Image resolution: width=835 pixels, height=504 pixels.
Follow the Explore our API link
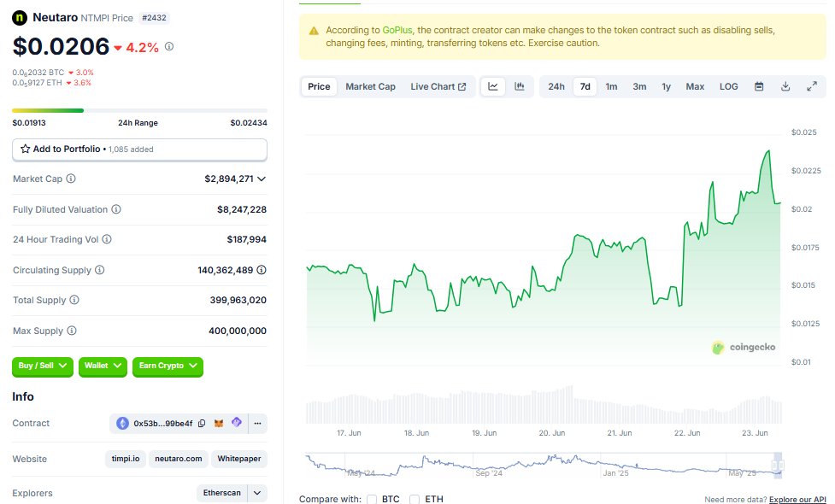tap(797, 499)
